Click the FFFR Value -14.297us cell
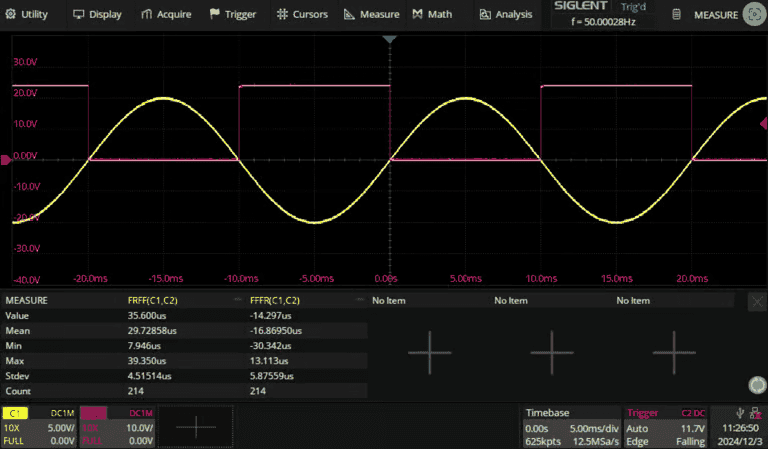This screenshot has height=449, width=768. [270, 315]
